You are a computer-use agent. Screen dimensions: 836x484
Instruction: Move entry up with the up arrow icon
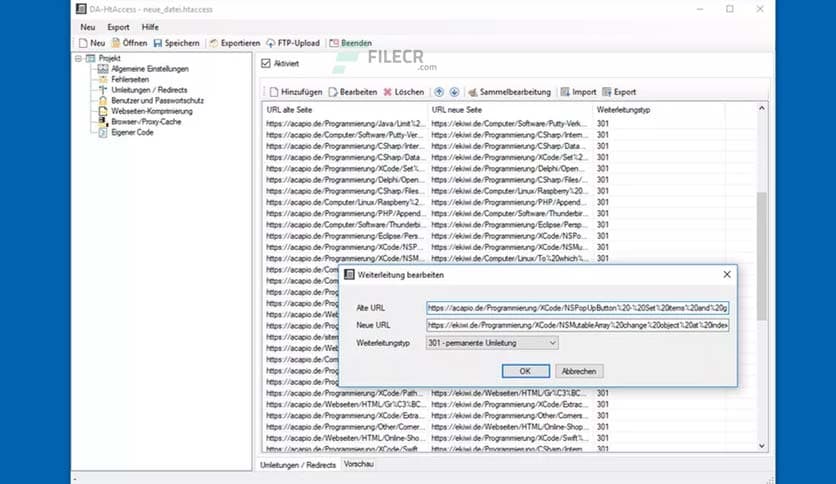point(439,92)
